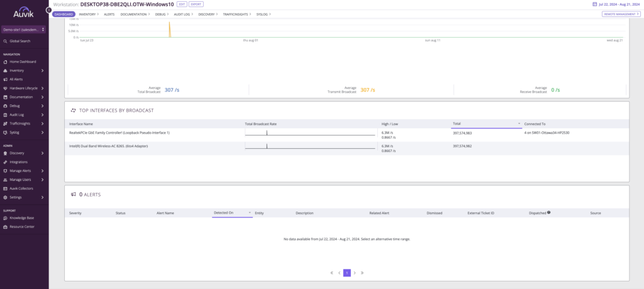The height and width of the screenshot is (289, 644).
Task: Expand Hardware Lifecycle sidebar submenu arrow
Action: click(43, 88)
